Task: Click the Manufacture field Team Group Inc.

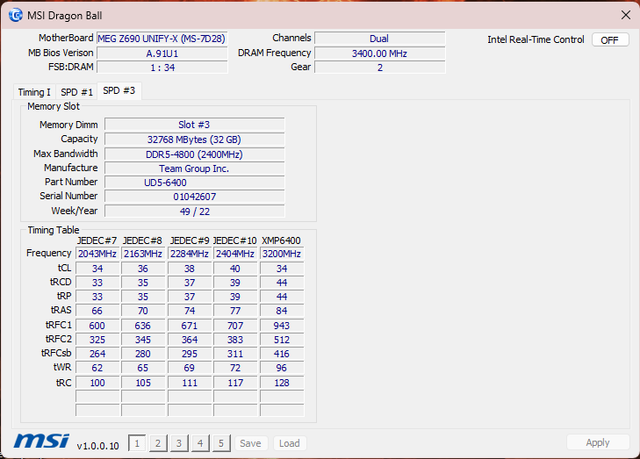Action: tap(194, 169)
